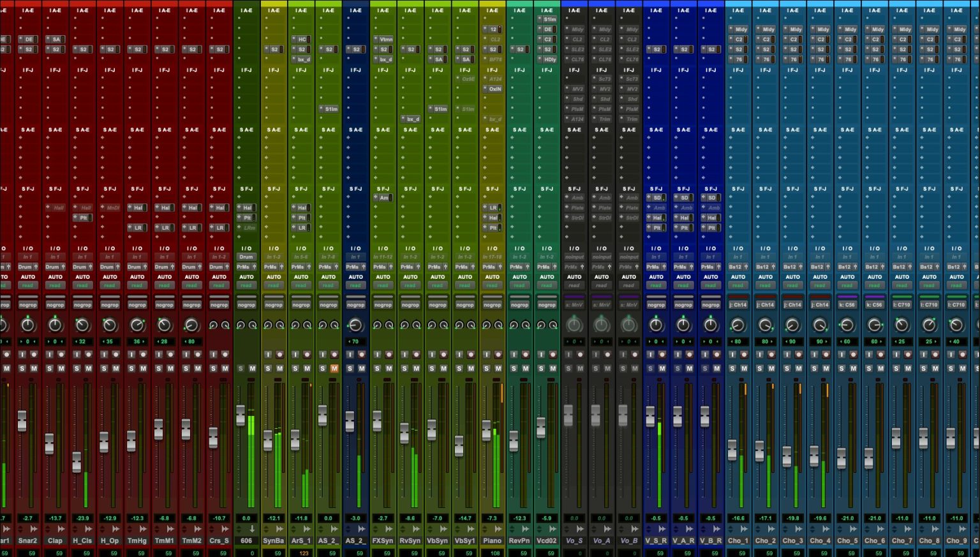This screenshot has width=980, height=557.
Task: Unmute the AS_2_ track with orange M
Action: (334, 368)
